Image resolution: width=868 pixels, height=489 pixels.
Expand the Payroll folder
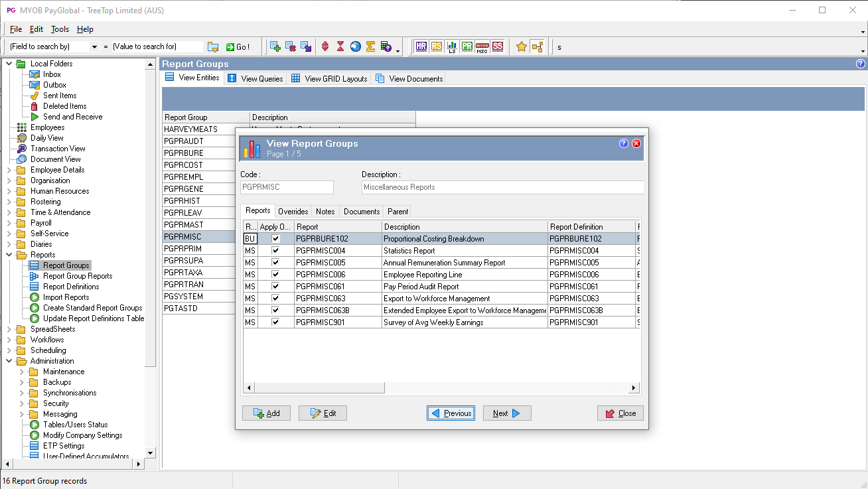pyautogui.click(x=9, y=223)
